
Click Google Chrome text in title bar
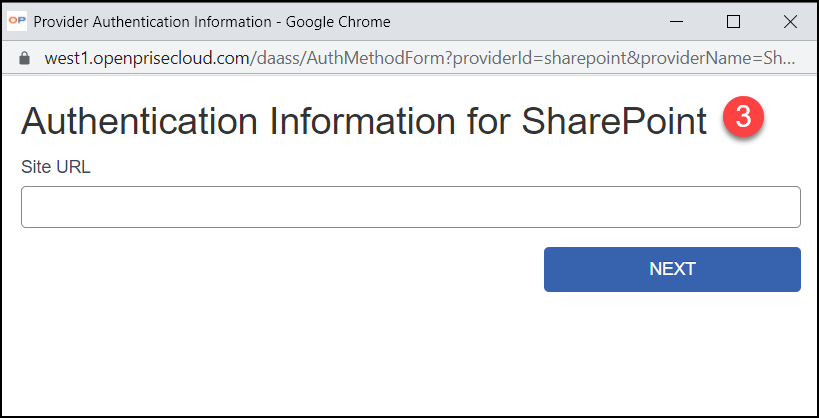pyautogui.click(x=338, y=22)
